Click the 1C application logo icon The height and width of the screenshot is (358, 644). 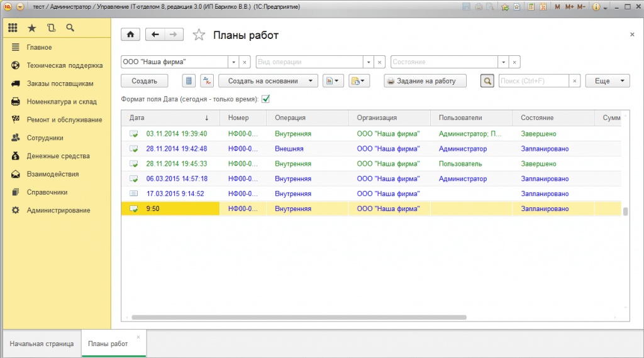point(8,6)
